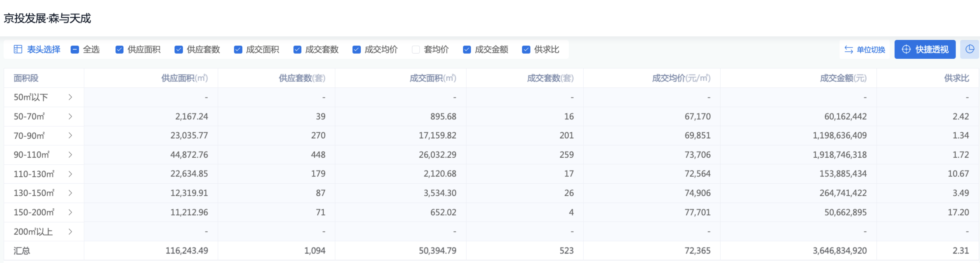The image size is (980, 263).
Task: Uncheck the 供应面积 checkbox
Action: tap(119, 50)
